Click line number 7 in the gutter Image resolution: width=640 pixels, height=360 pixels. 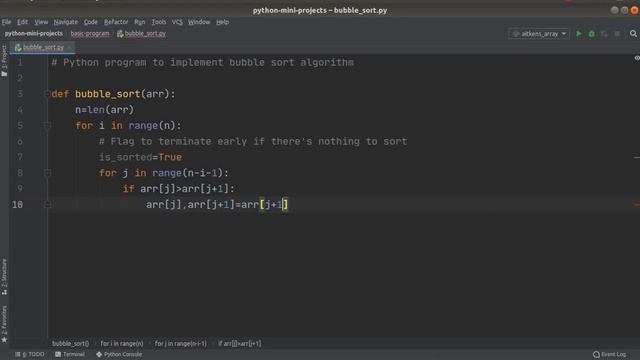click(20, 157)
